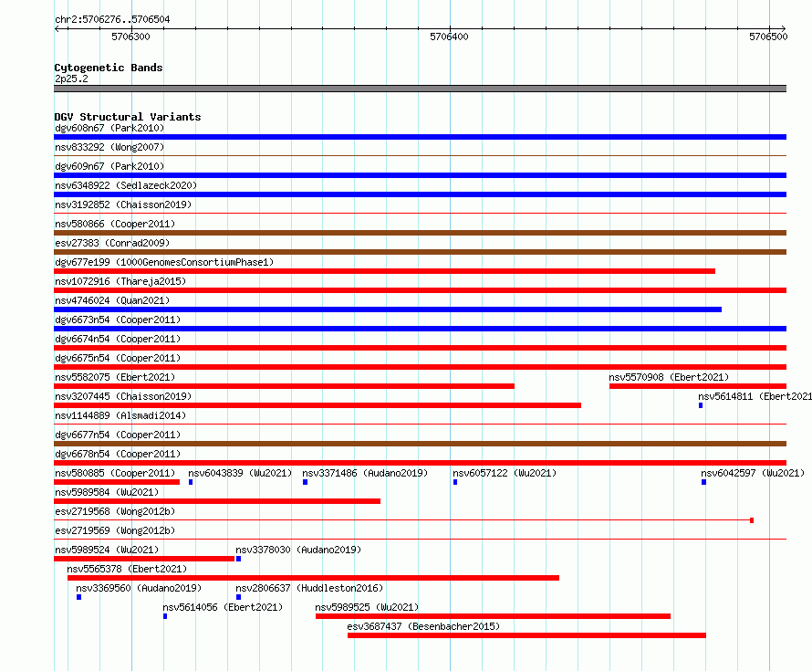Open the nsv5989584 (Wu2021) label
Screen dimensions: 812x671
(107, 492)
